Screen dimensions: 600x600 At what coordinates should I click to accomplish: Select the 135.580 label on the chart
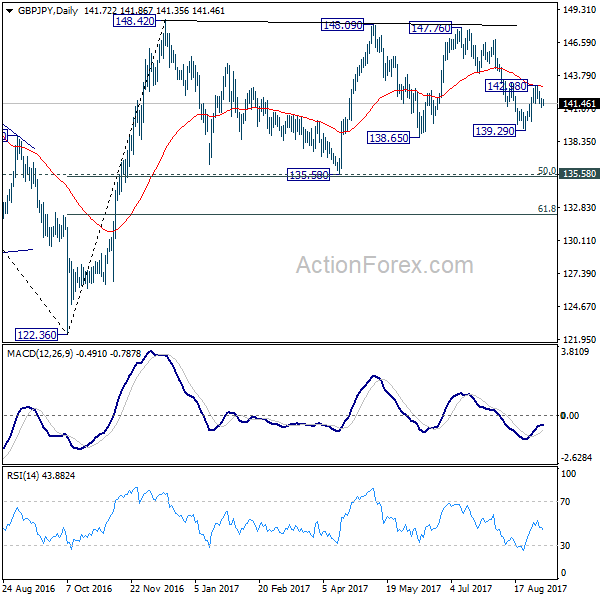tap(308, 175)
